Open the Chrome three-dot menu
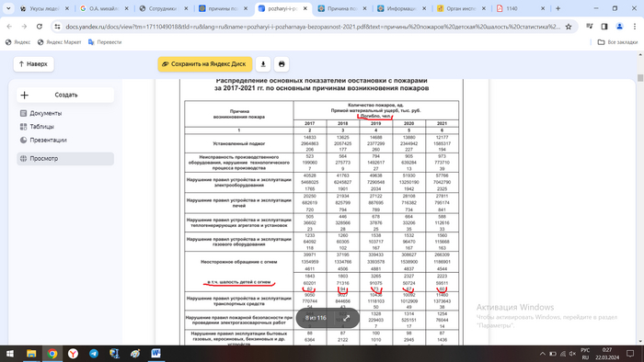644x362 pixels. point(635,27)
